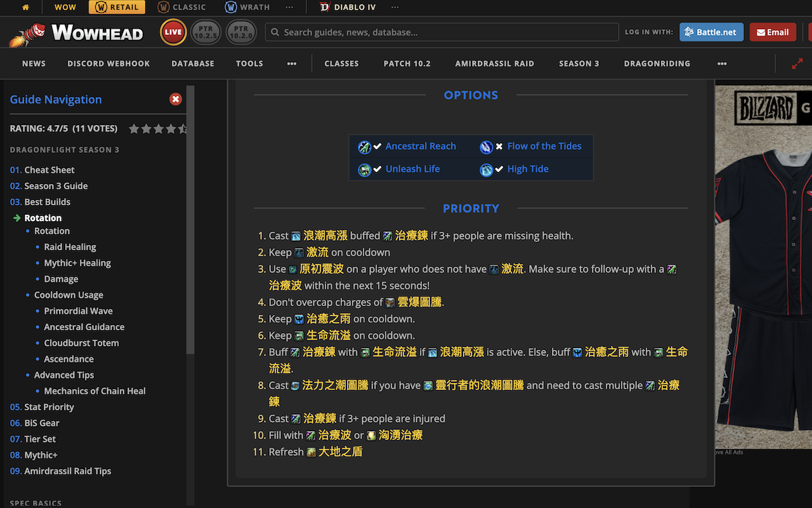Click the 雲爆圖騰 spell icon

(x=390, y=303)
